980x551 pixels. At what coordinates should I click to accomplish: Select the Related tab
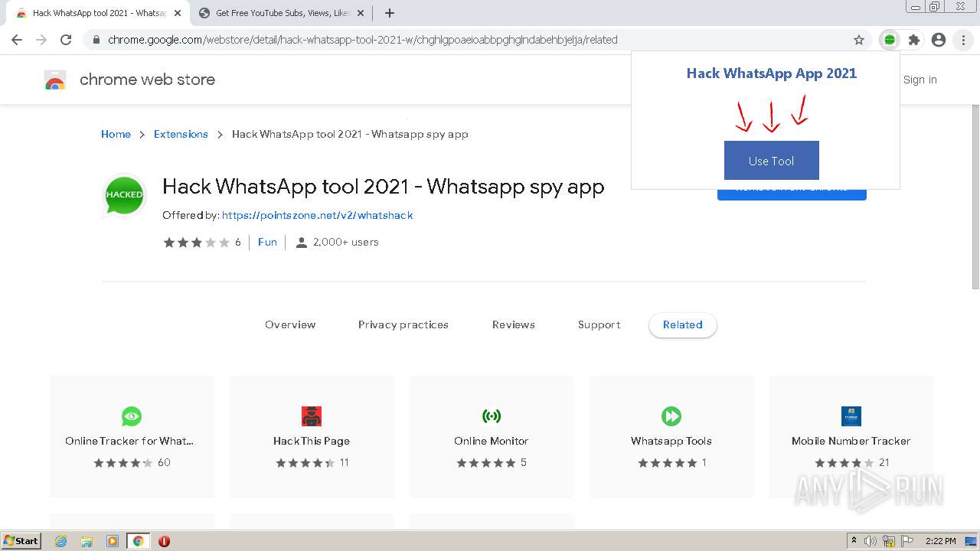682,324
